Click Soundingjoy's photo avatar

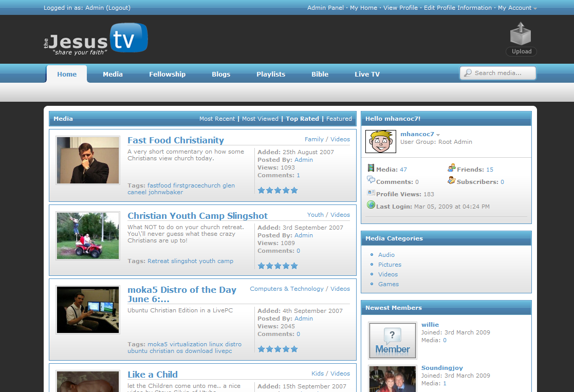click(393, 379)
